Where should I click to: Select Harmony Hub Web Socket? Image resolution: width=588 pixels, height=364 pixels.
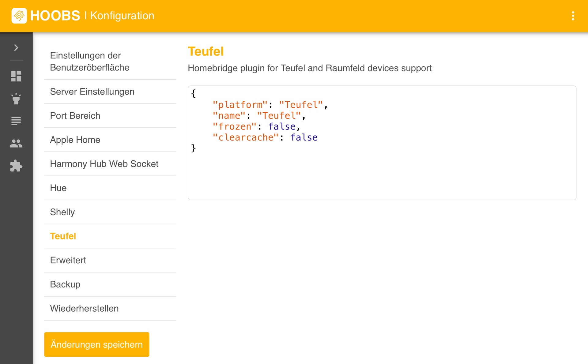click(x=110, y=164)
